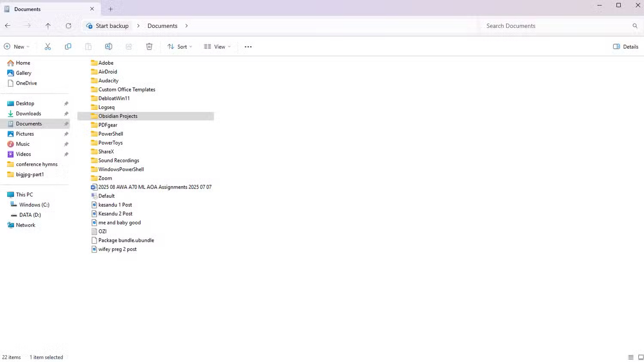The image size is (644, 362).
Task: Click Documents breadcrumb in address bar
Action: [x=162, y=26]
